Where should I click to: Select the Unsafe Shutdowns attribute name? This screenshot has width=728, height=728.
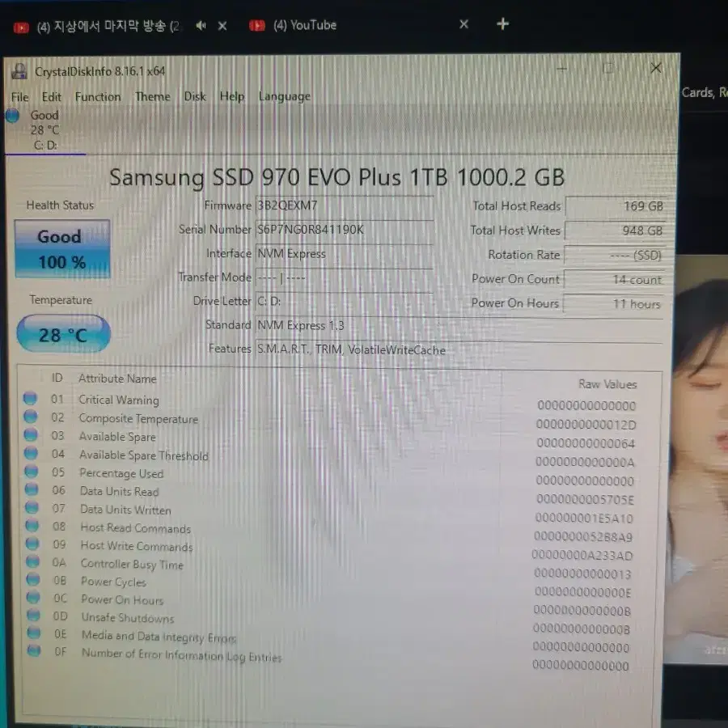tap(128, 617)
